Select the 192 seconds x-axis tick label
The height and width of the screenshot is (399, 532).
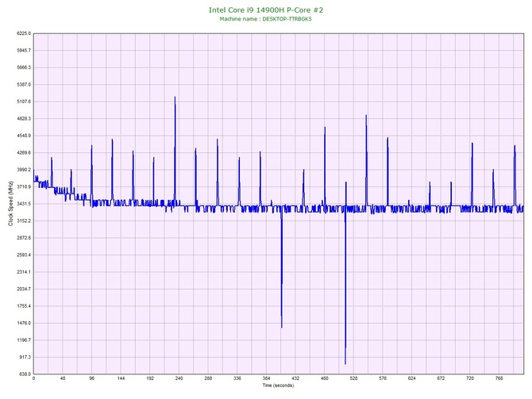click(150, 378)
